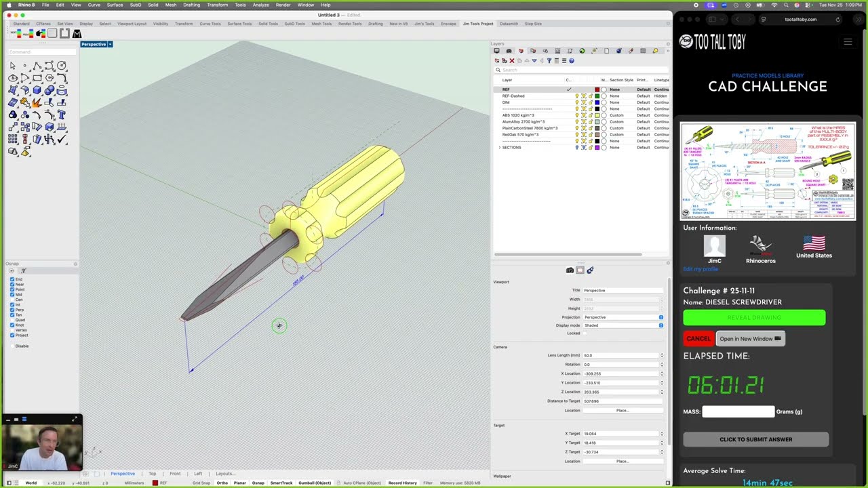Open the Osnap panel gear menu
Screen dimensions: 868x488
[x=75, y=264]
